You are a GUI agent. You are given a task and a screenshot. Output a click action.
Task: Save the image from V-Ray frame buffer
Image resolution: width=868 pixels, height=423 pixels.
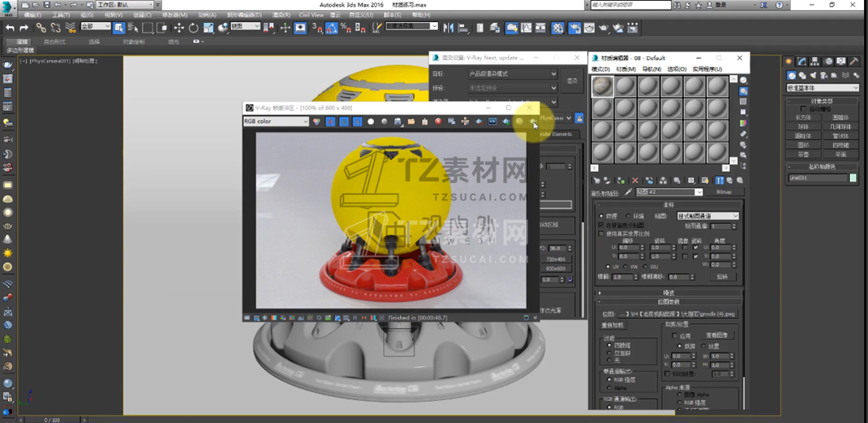[398, 122]
